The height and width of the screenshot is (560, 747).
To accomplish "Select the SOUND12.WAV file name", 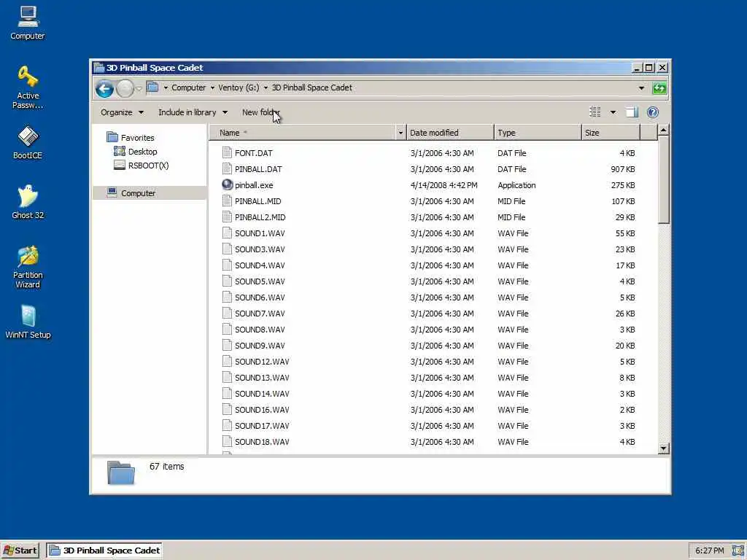I will (x=262, y=362).
